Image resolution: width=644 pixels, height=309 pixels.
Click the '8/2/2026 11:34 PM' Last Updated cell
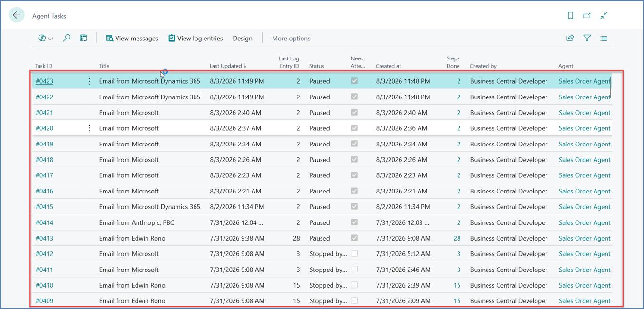coord(237,207)
